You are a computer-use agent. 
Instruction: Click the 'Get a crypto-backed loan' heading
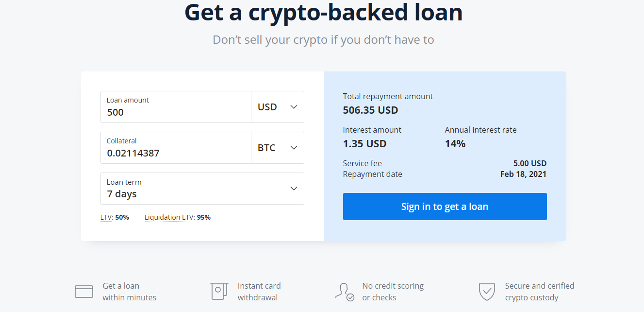[x=323, y=13]
